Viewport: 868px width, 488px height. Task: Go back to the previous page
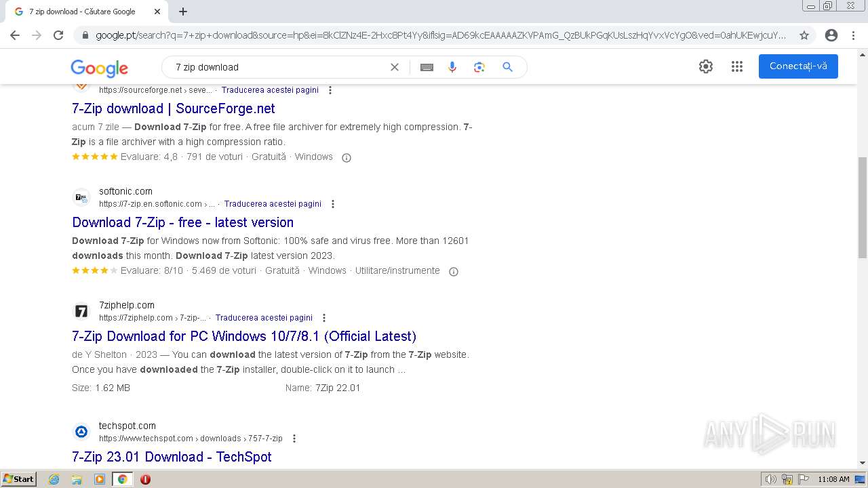(15, 35)
